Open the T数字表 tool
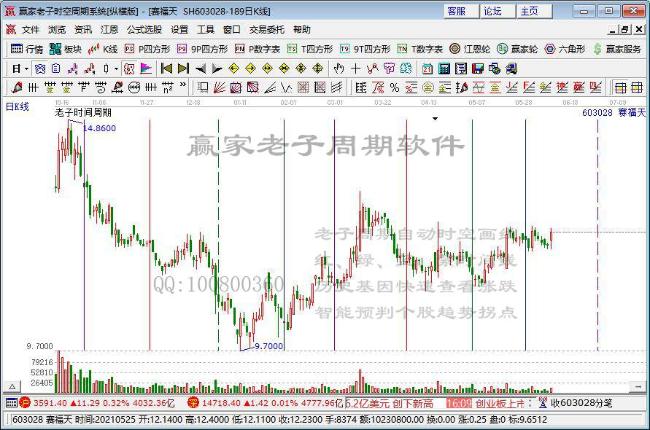 pos(420,49)
